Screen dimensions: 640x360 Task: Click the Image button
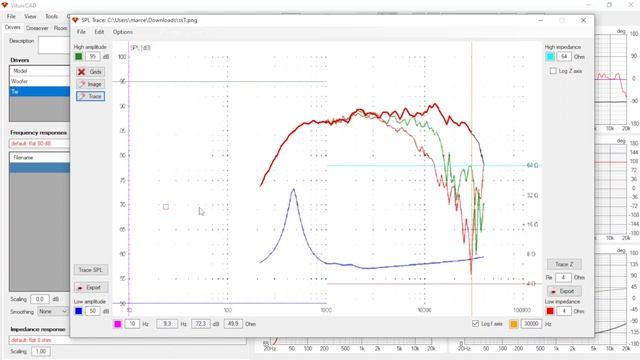pyautogui.click(x=91, y=84)
